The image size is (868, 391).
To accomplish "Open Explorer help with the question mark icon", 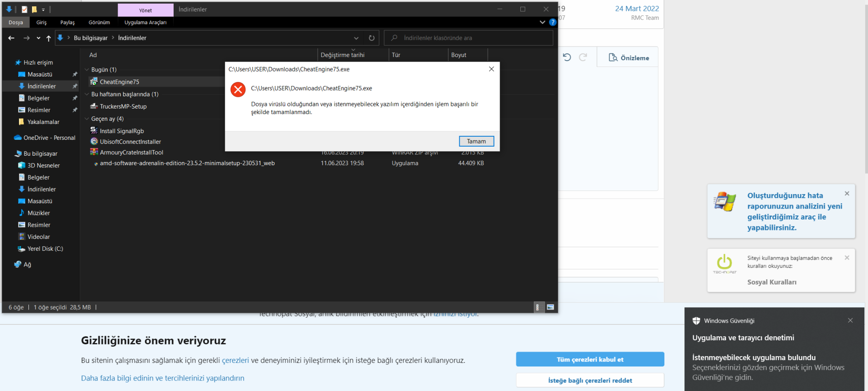I will 552,22.
